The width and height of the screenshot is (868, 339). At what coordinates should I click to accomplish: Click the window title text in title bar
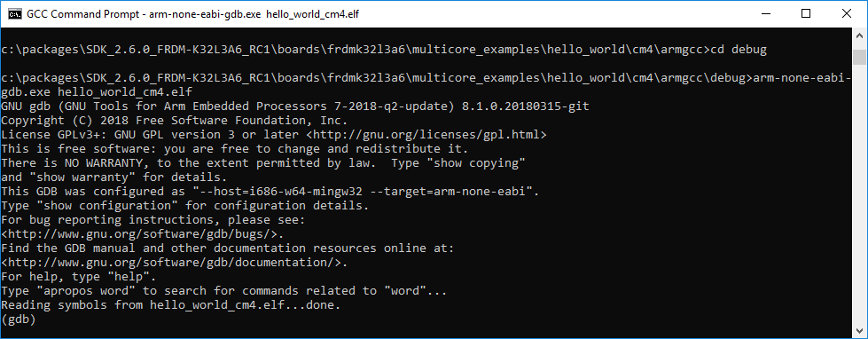[x=193, y=14]
